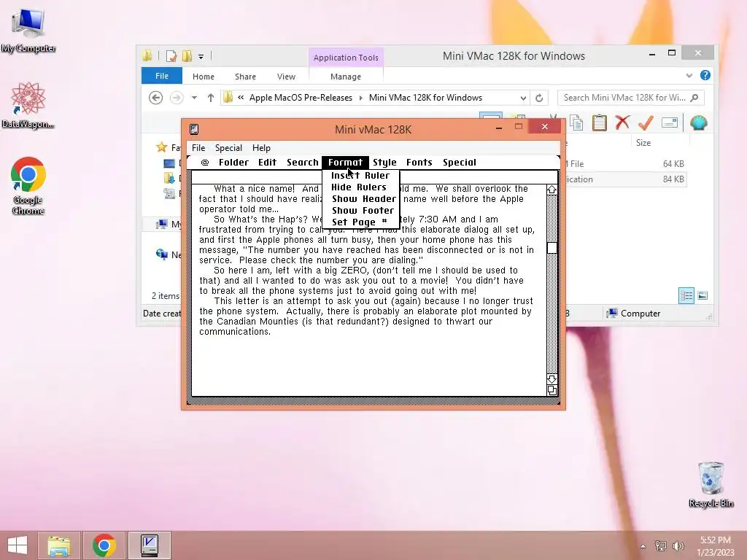Click the Explorer search input field
747x560 pixels.
coord(631,98)
